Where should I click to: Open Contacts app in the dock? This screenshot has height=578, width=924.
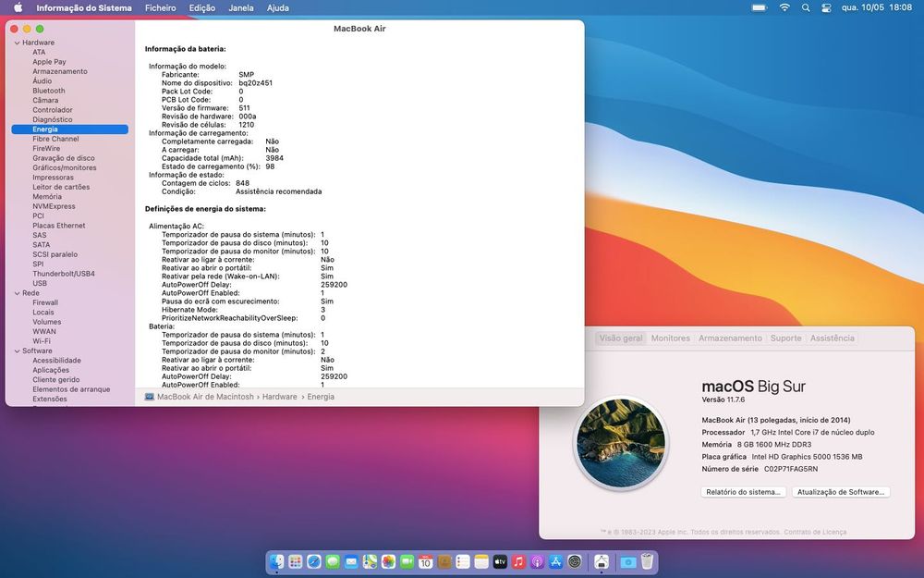[x=444, y=562]
